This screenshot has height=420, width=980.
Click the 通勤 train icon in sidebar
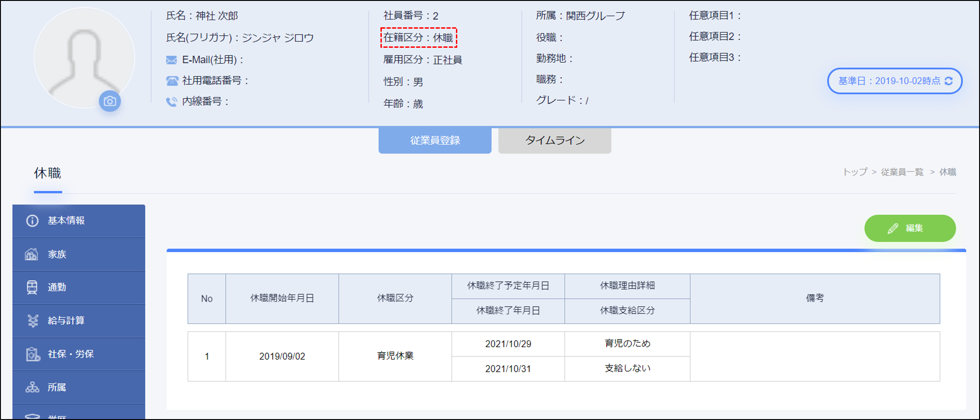[32, 287]
